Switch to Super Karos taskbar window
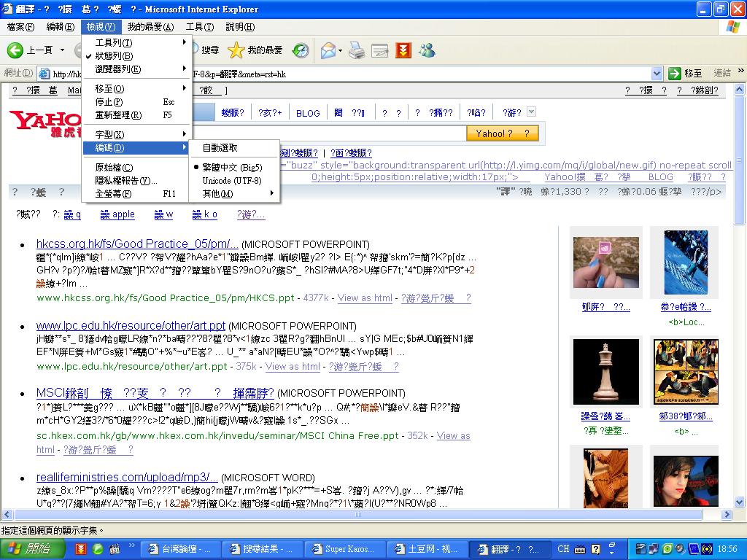747x560 pixels. click(x=344, y=549)
